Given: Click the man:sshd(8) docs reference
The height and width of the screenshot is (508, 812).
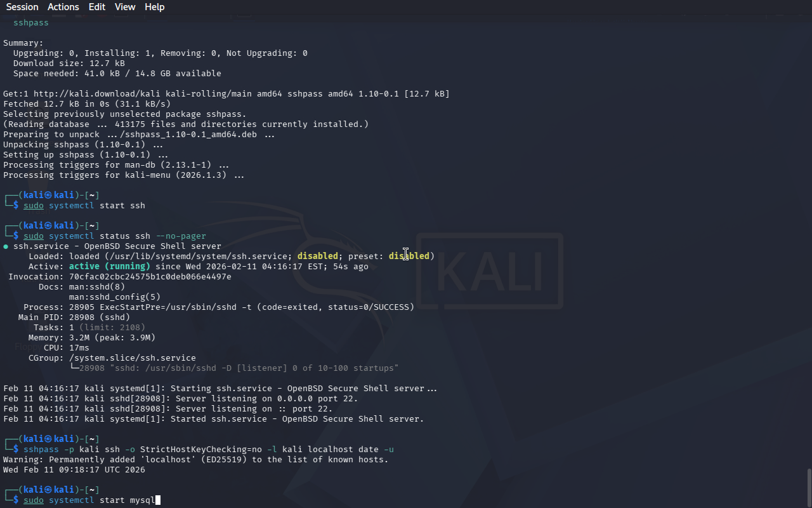Looking at the screenshot, I should [97, 287].
